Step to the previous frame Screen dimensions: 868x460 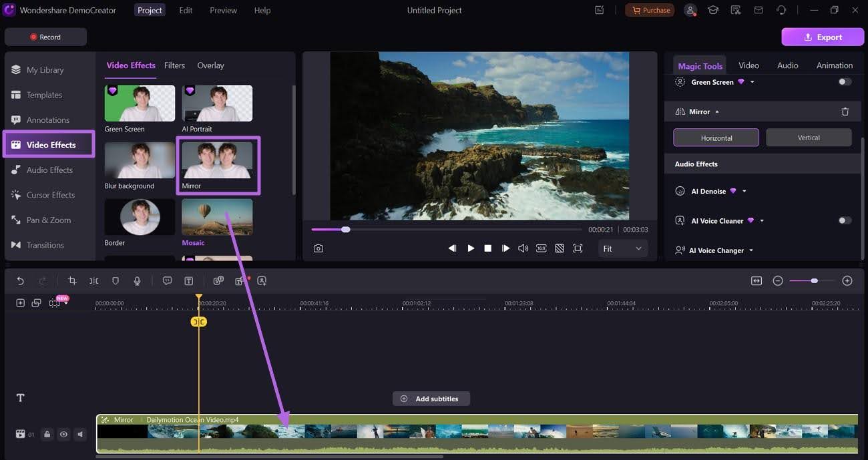452,248
